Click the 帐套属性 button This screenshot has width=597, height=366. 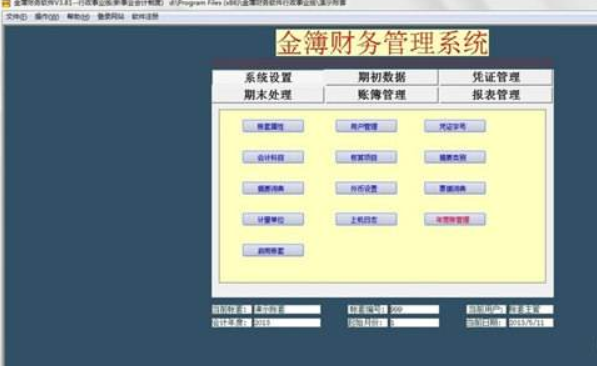click(x=273, y=126)
